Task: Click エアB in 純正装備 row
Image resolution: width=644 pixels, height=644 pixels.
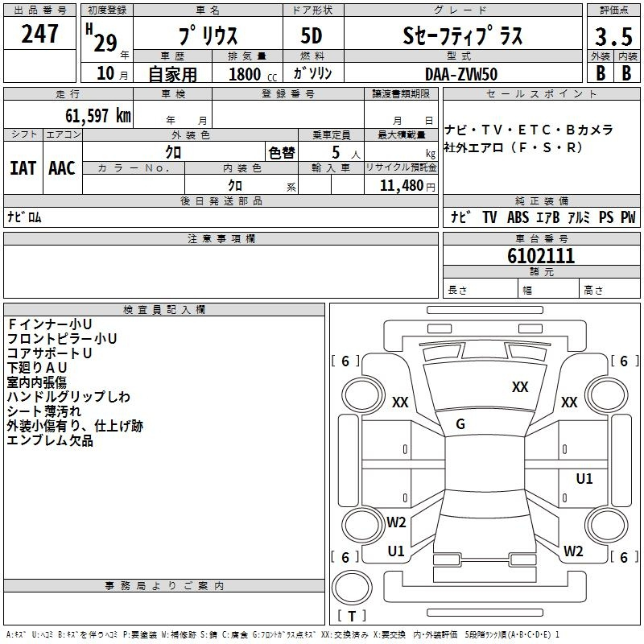Action: click(548, 217)
